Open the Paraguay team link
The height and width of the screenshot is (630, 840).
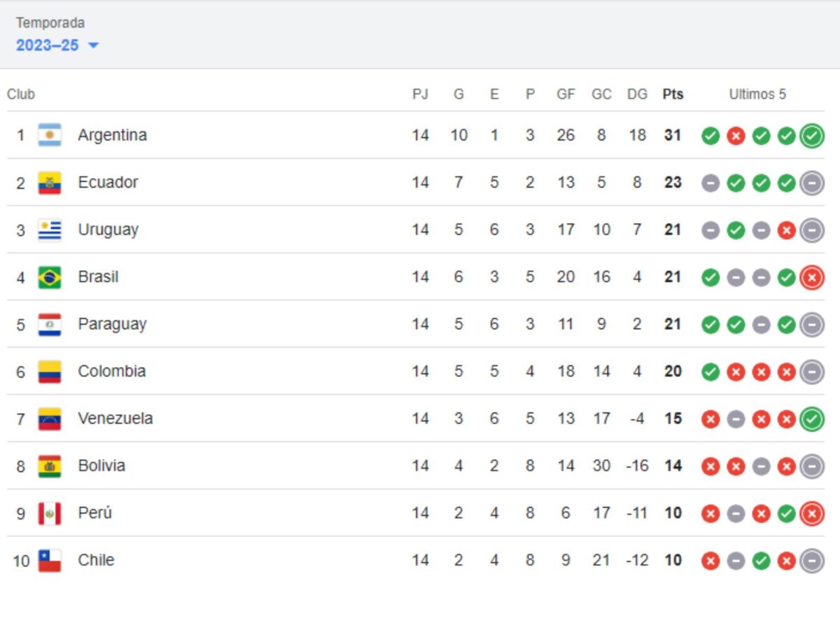coord(112,324)
